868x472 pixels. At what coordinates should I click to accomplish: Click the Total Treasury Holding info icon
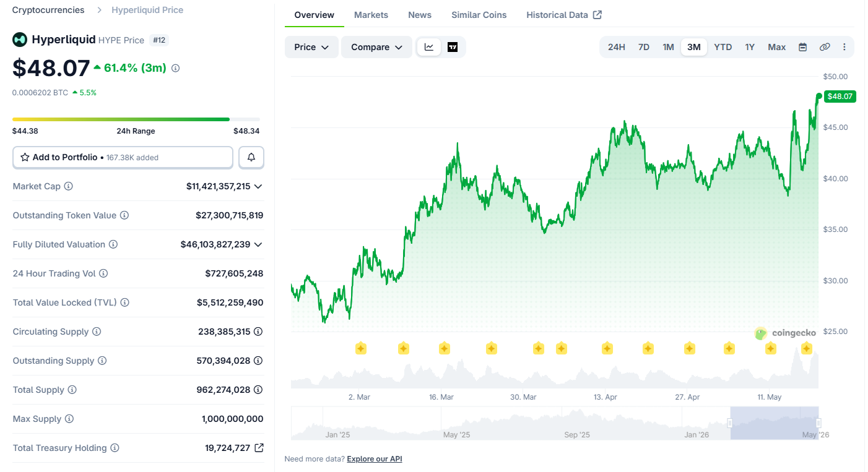tap(115, 448)
